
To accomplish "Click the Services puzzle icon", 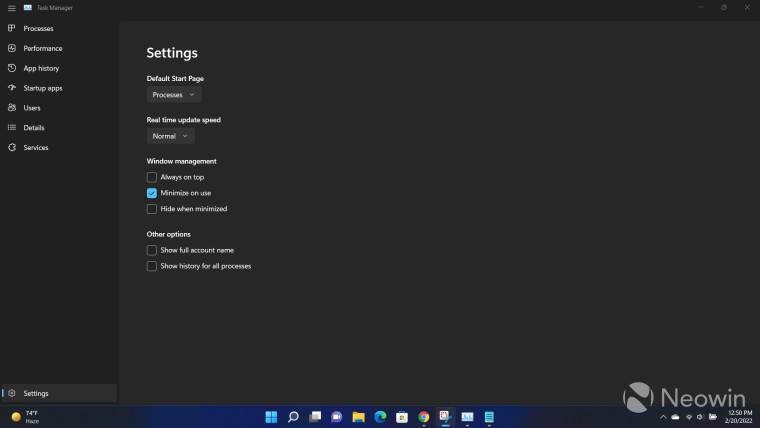I will click(x=12, y=148).
